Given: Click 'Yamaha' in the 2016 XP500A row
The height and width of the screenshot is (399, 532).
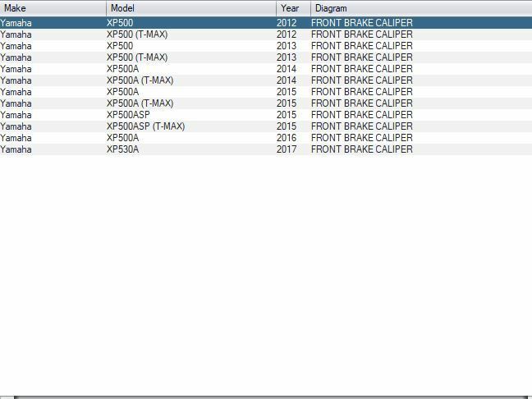Looking at the screenshot, I should pyautogui.click(x=16, y=138).
